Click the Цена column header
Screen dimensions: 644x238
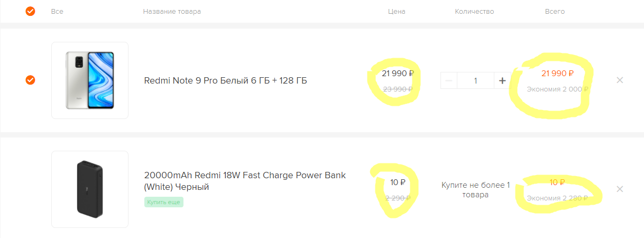(x=397, y=11)
